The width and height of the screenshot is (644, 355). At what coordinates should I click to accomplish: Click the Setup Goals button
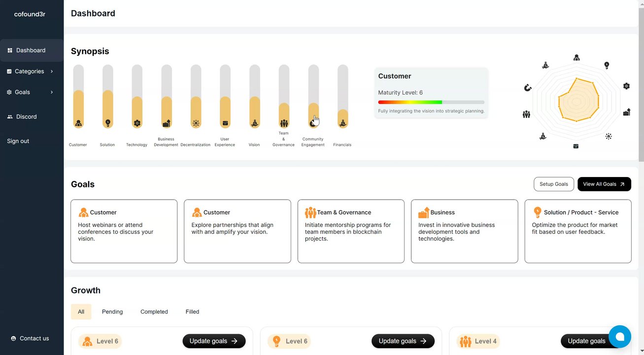(x=553, y=184)
